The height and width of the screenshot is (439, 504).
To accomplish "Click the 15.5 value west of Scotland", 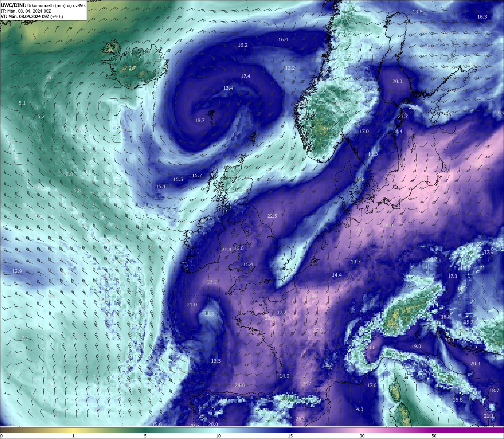I will pos(178,180).
